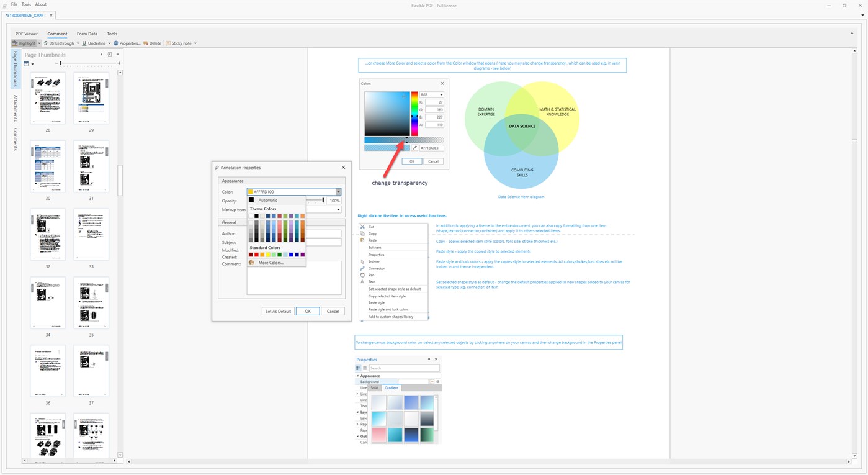868x475 pixels.
Task: Switch to the Tools ribbon tab
Action: pos(112,34)
